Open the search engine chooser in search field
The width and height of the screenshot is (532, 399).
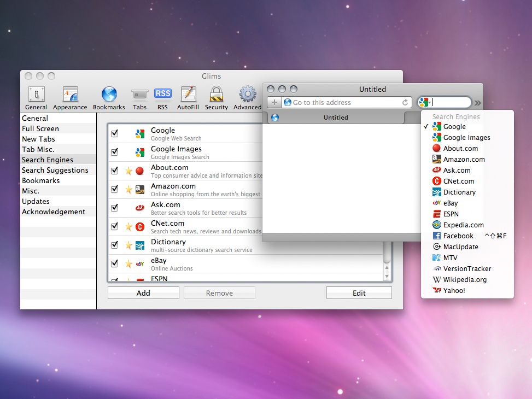[425, 102]
